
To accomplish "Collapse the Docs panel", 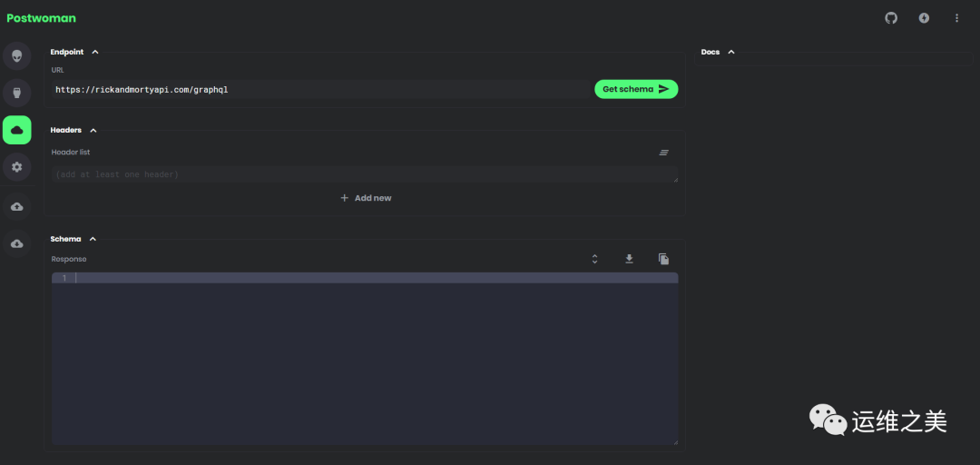I will click(731, 52).
